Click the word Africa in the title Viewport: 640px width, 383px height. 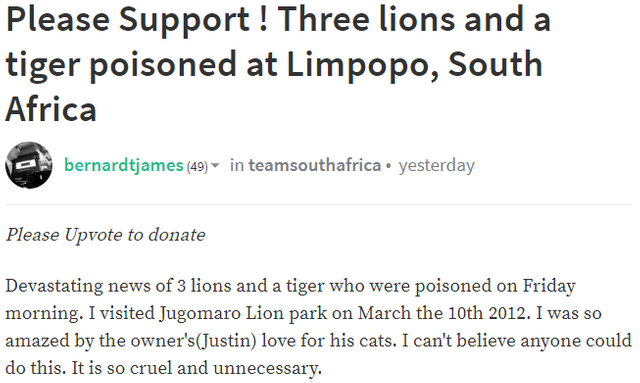pos(51,109)
